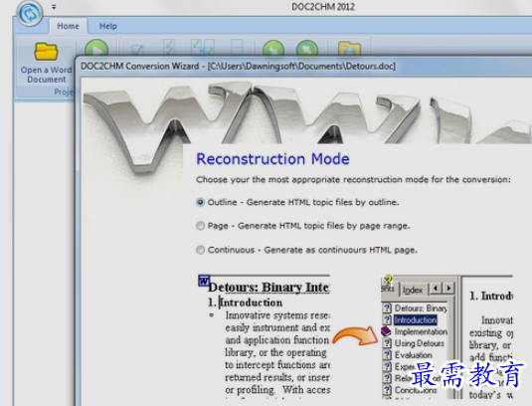Select the Continuous reconstruction mode radio button
532x406 pixels.
coord(200,250)
